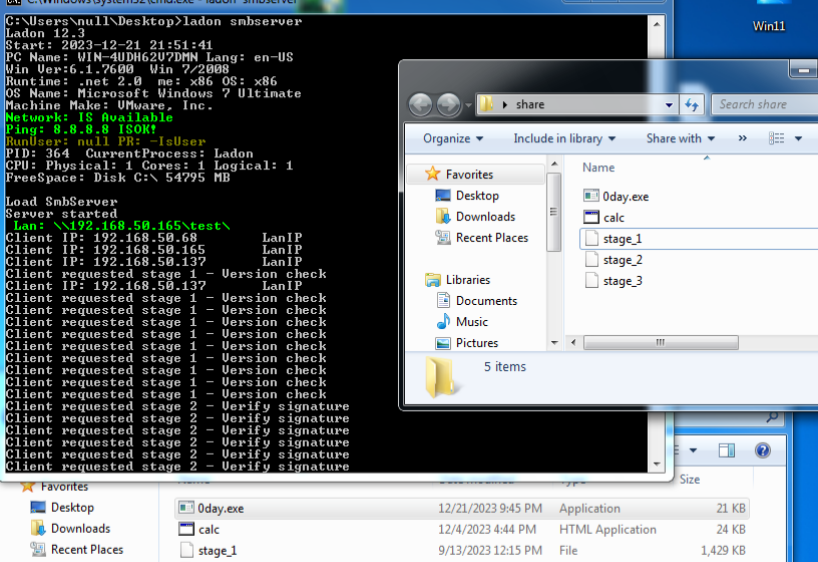Click the Search share input field
This screenshot has height=562, width=818.
tap(765, 104)
